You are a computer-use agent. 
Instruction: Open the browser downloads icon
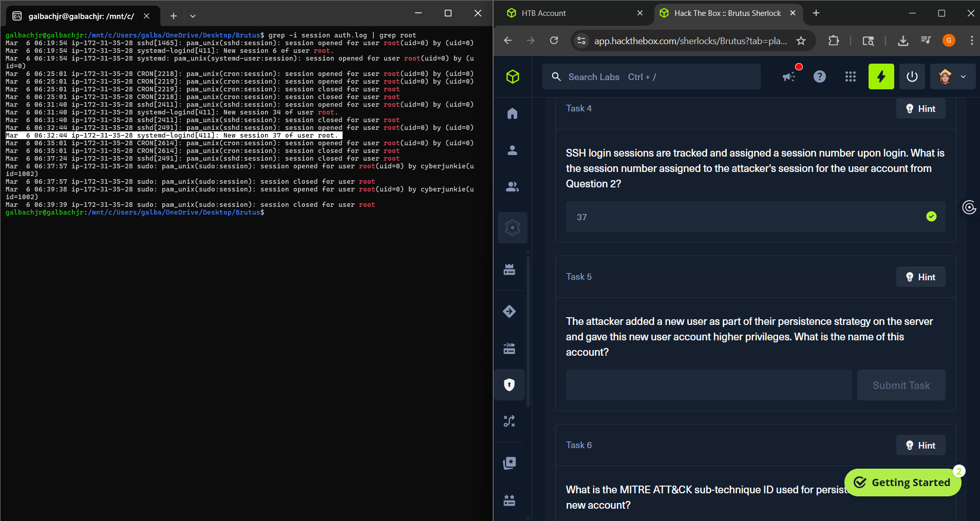[903, 41]
